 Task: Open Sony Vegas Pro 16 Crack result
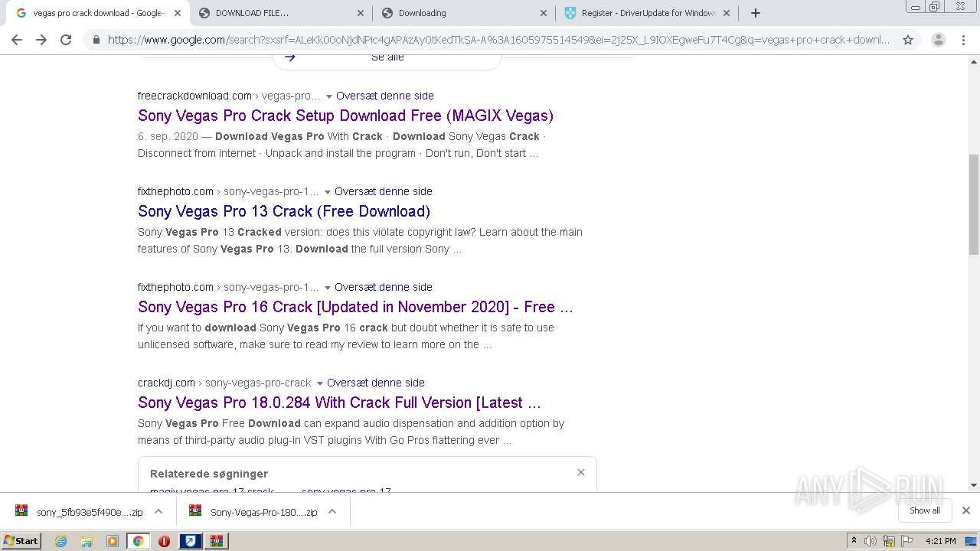(x=355, y=307)
